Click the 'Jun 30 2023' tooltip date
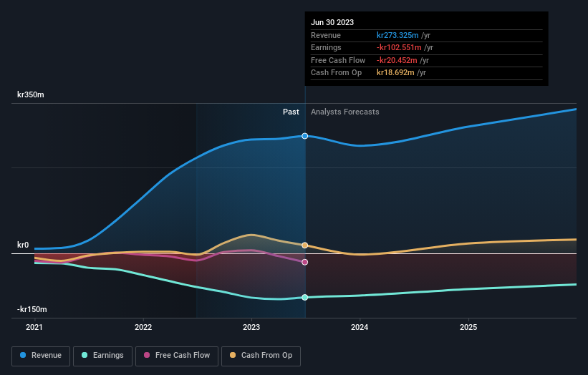 (332, 22)
